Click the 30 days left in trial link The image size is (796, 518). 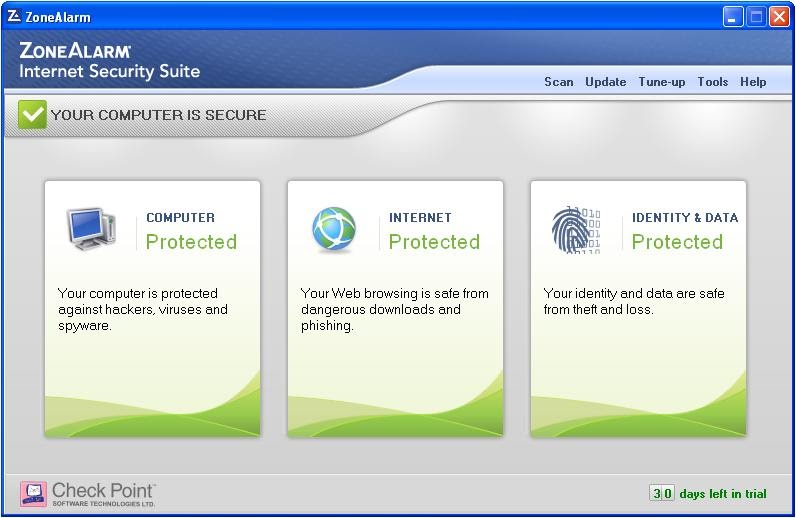[x=708, y=493]
